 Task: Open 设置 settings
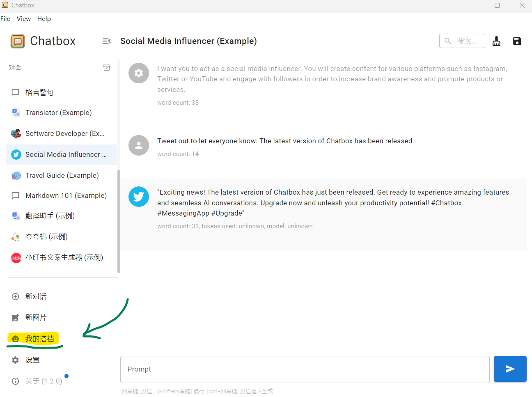click(32, 360)
